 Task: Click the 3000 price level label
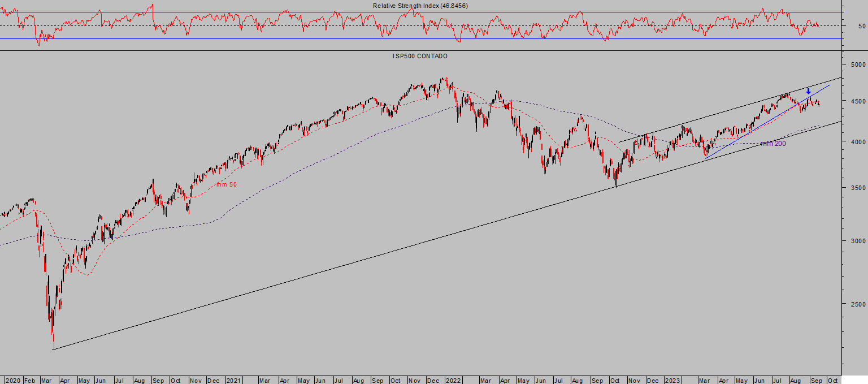pos(858,241)
